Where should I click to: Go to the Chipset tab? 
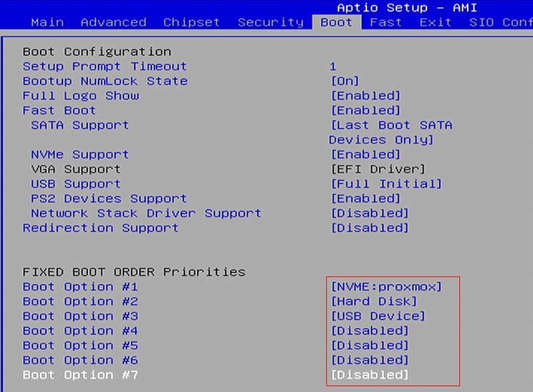click(191, 23)
